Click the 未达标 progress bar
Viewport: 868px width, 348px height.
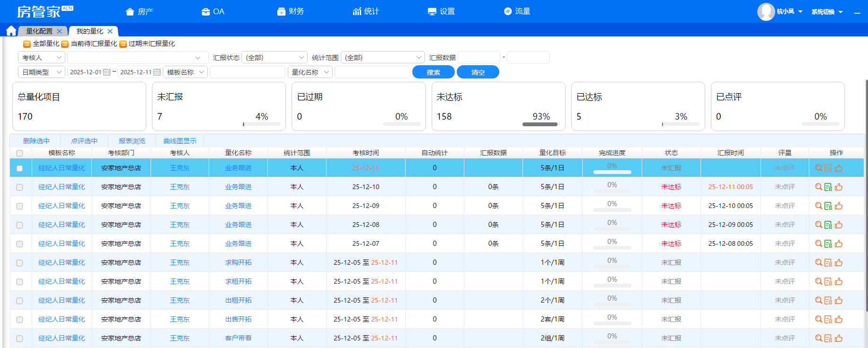tap(540, 124)
